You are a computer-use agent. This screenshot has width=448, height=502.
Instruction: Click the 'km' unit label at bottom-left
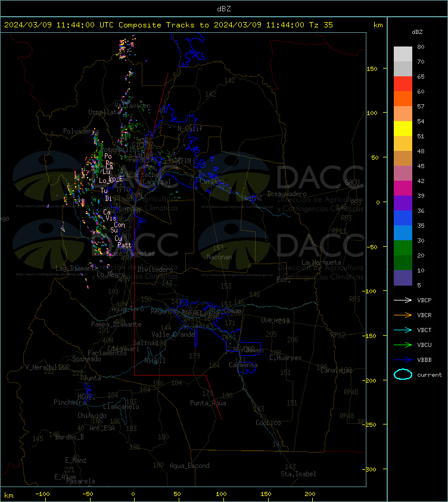9,495
